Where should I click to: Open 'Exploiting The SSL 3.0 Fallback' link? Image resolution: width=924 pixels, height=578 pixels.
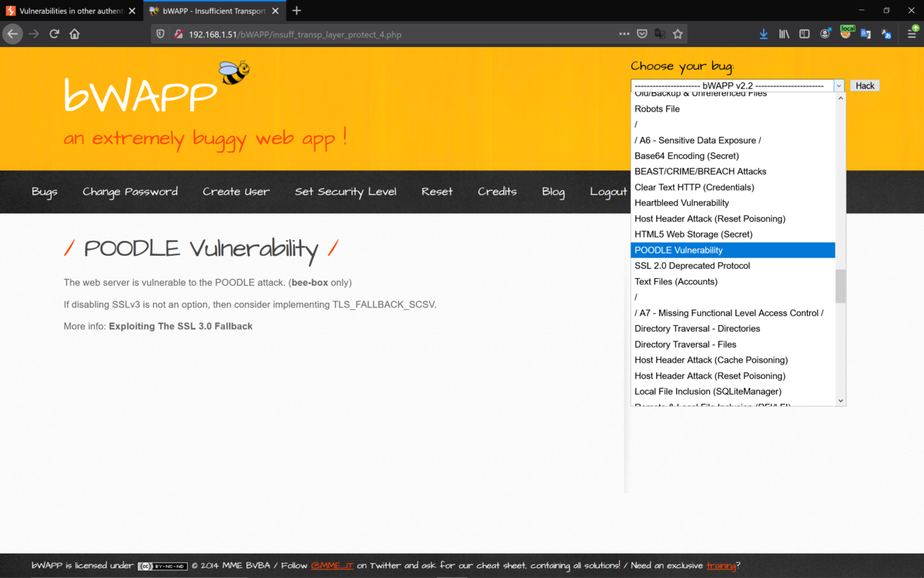181,326
